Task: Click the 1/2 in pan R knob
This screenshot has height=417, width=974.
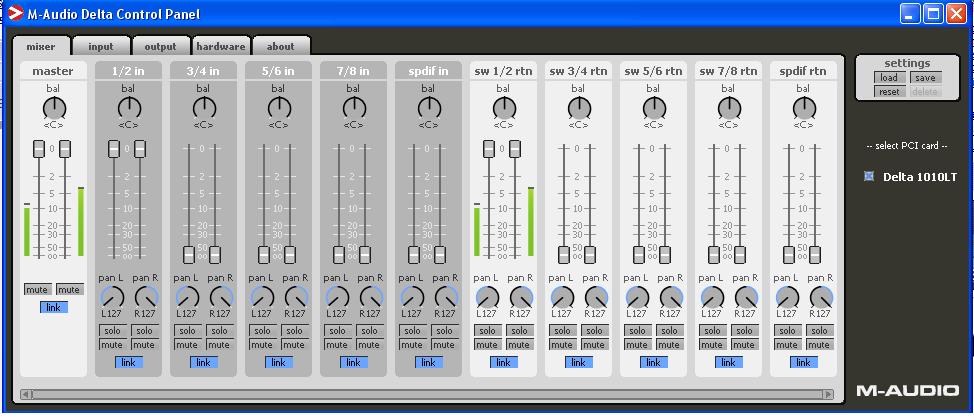Action: pyautogui.click(x=146, y=297)
